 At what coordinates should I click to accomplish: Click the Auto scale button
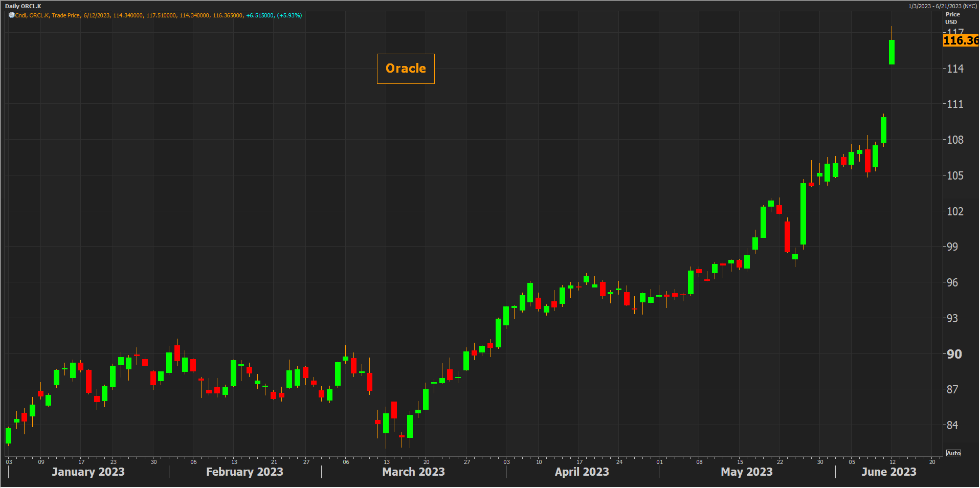[953, 453]
